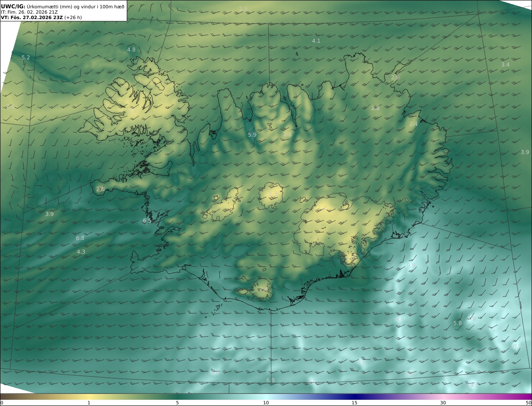Click the colorbar tick label "50"
Image resolution: width=532 pixels, height=406 pixels.
coord(529,403)
